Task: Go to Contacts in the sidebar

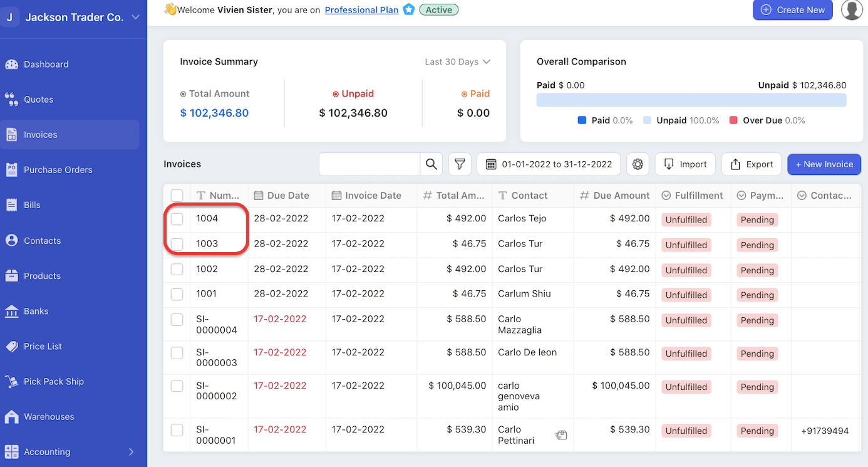Action: tap(42, 240)
